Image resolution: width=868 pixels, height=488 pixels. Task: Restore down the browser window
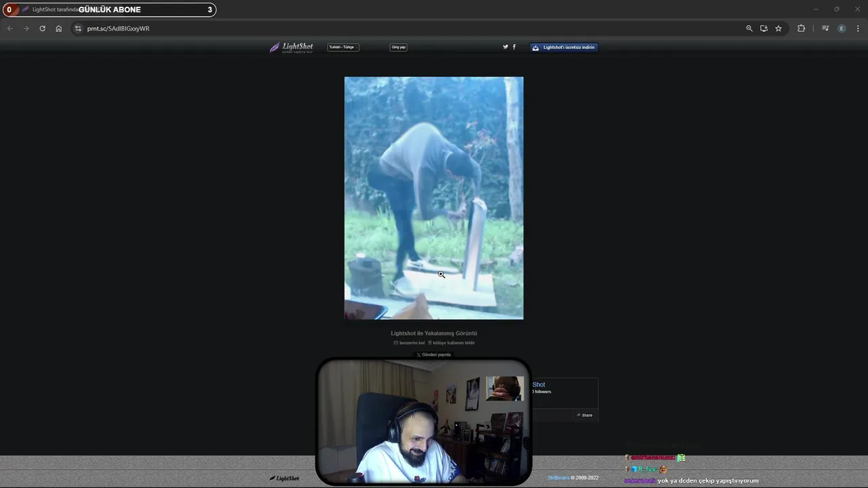[x=837, y=9]
